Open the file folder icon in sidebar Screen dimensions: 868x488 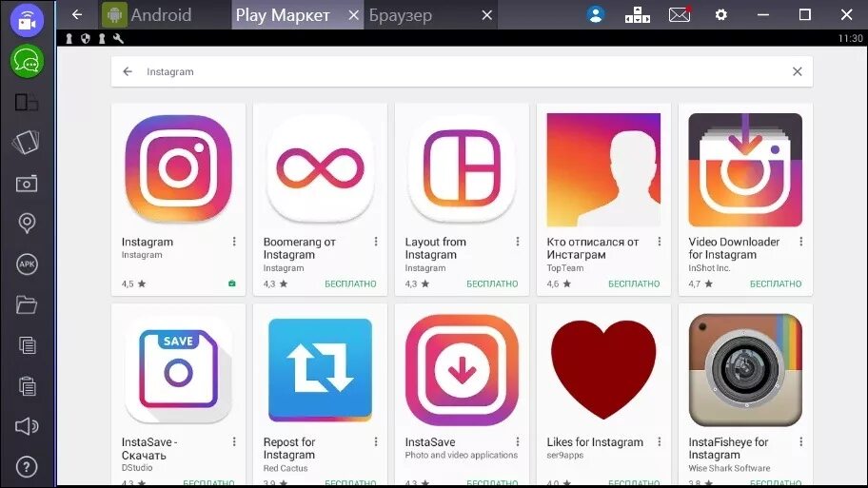[27, 304]
